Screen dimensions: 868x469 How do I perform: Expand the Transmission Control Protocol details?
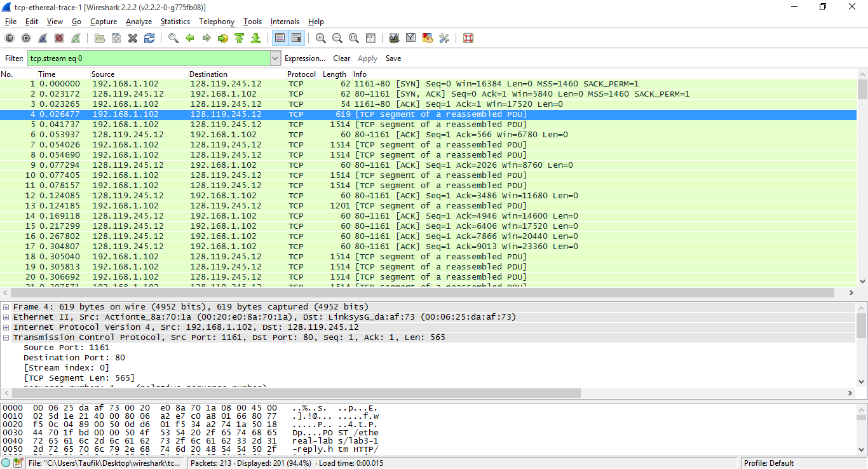click(5, 337)
